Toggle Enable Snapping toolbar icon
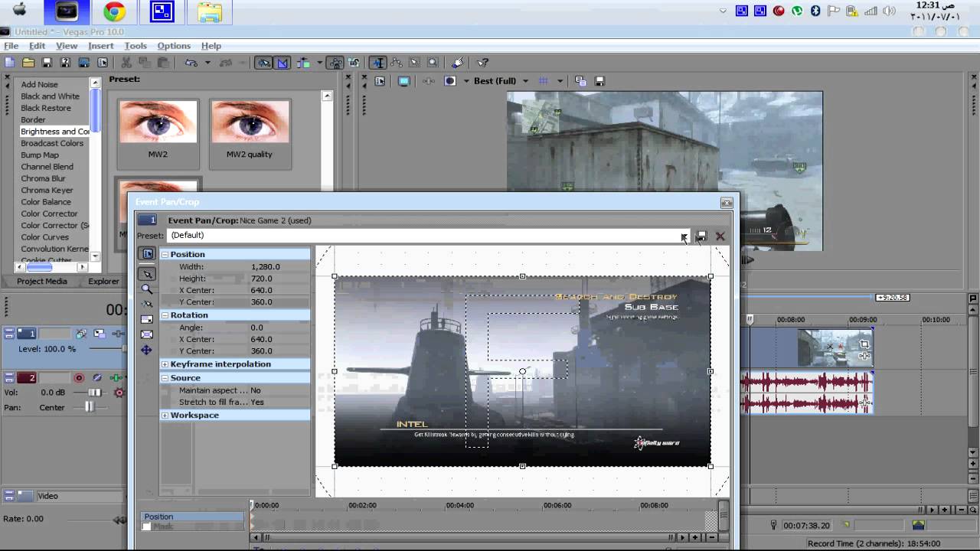This screenshot has height=551, width=980. pyautogui.click(x=263, y=63)
